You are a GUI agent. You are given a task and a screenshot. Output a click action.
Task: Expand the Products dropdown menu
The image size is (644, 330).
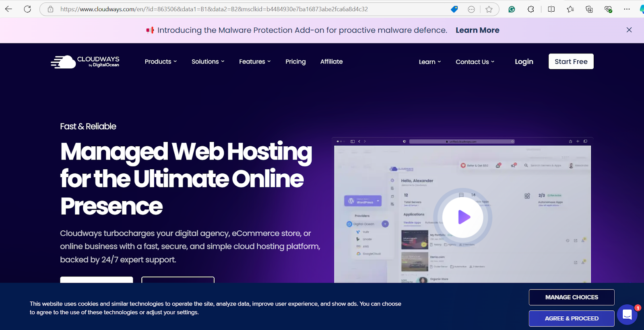[161, 61]
